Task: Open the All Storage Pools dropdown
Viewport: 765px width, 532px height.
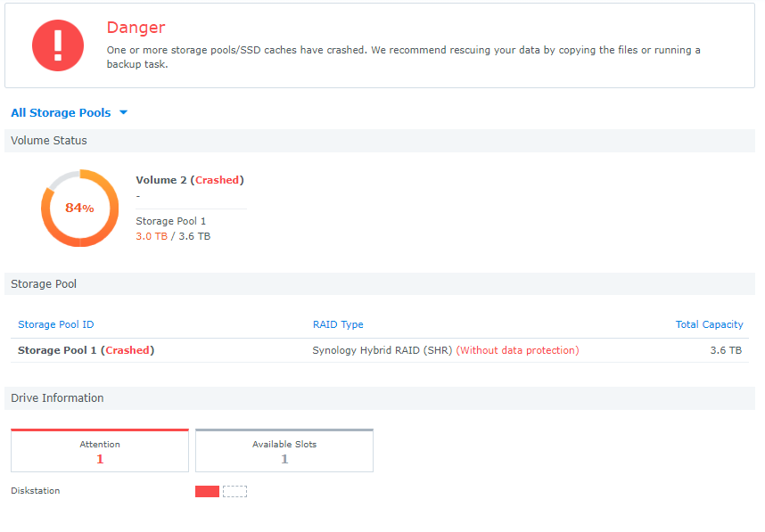Action: point(61,112)
